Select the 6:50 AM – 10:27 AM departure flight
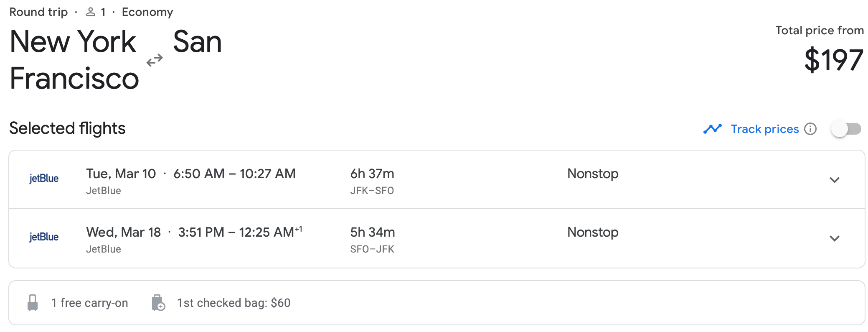 234,174
